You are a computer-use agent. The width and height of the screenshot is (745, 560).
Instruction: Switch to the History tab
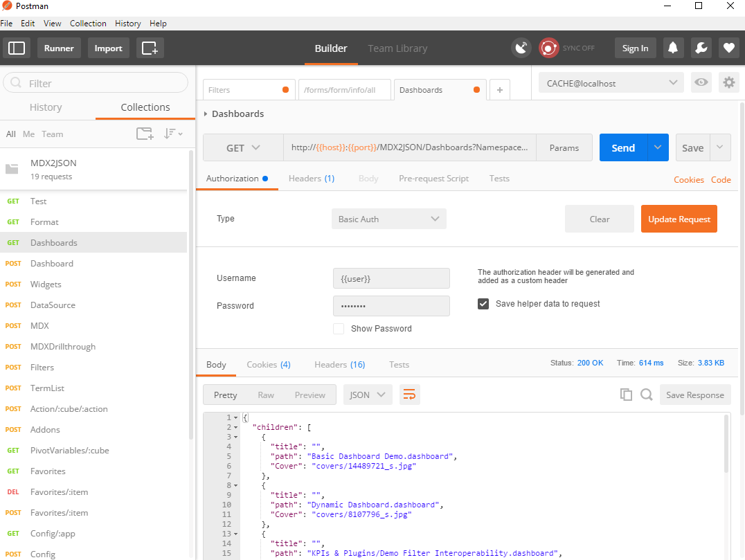click(46, 107)
